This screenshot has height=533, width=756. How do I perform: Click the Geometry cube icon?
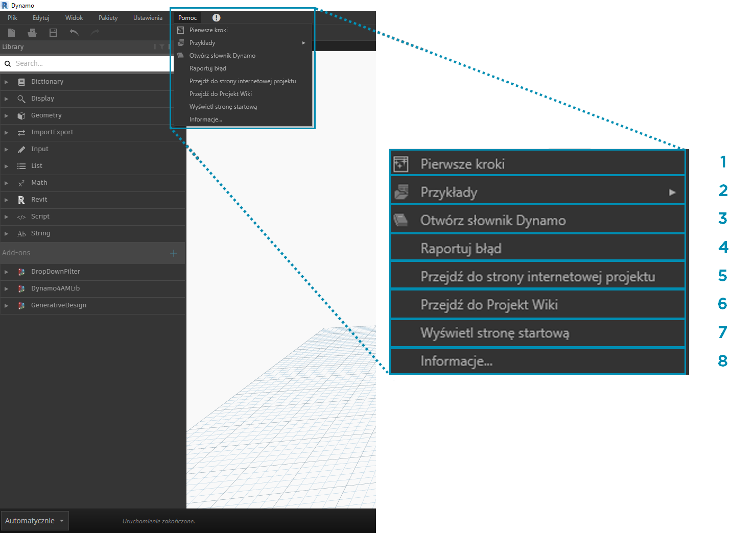click(21, 115)
